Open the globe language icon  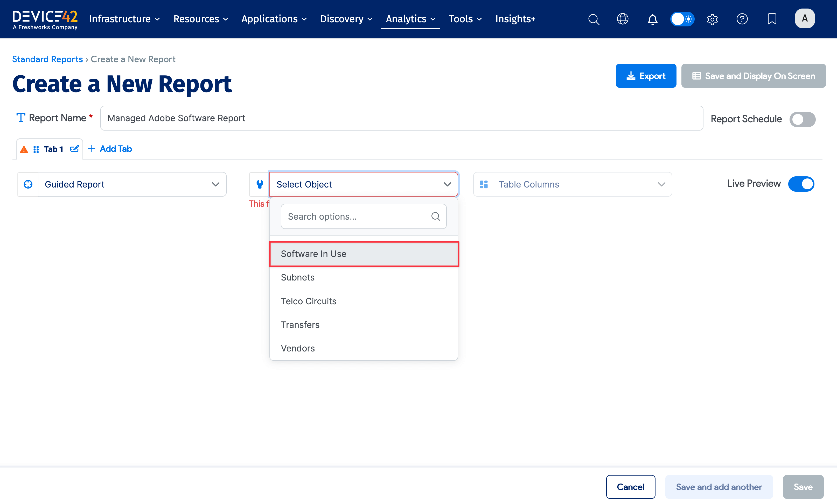click(x=622, y=19)
